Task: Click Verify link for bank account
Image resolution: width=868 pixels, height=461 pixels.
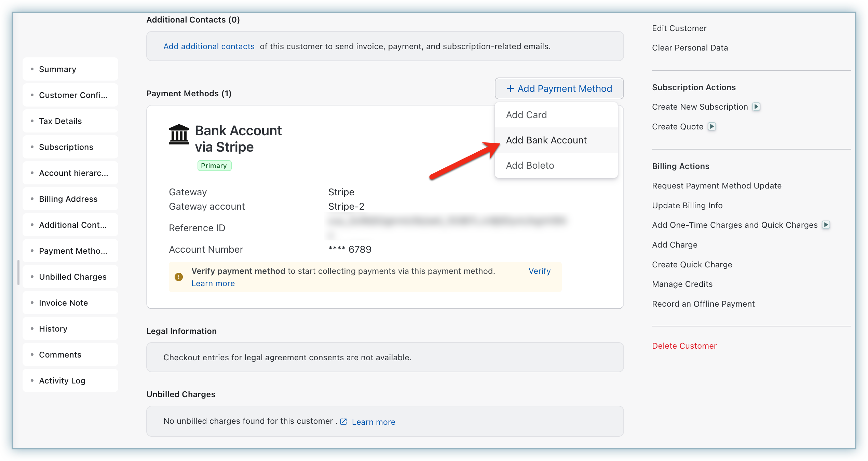Action: (539, 271)
